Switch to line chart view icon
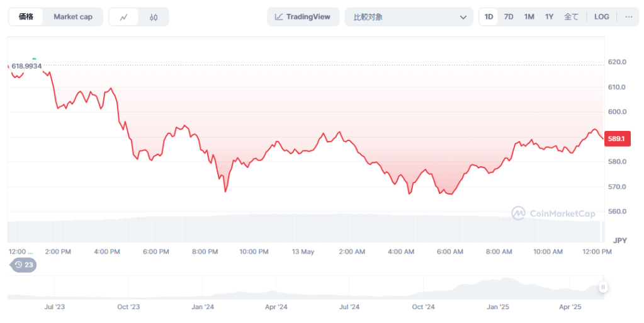644x323 pixels. click(124, 17)
